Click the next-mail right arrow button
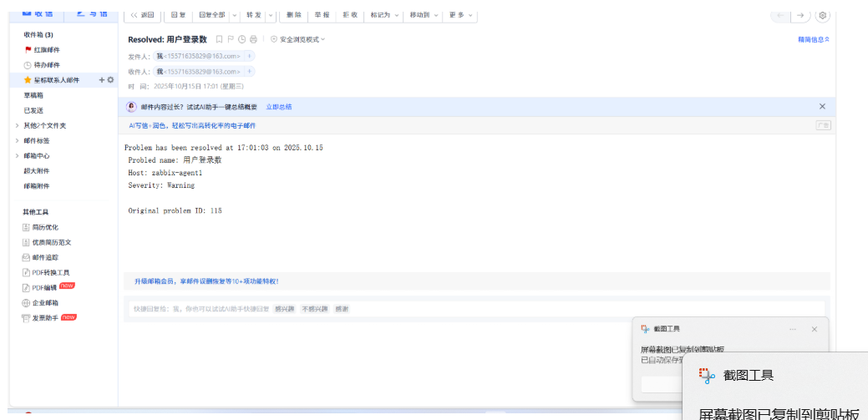This screenshot has width=868, height=420. (x=800, y=16)
